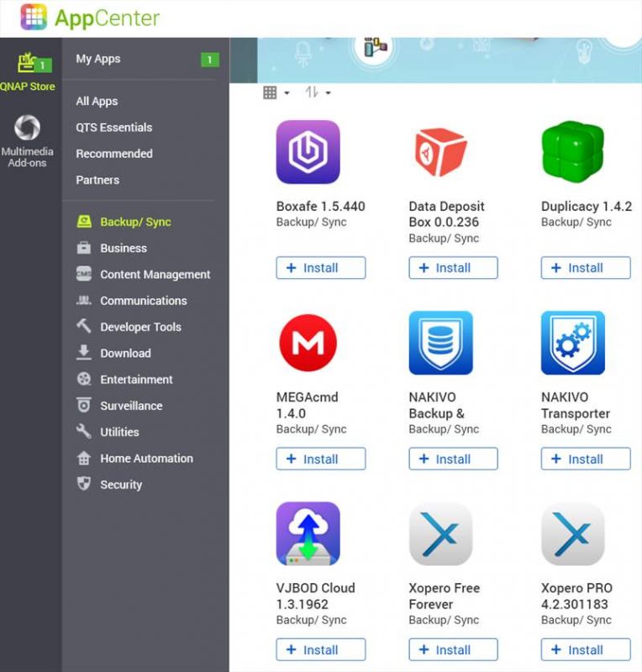The width and height of the screenshot is (642, 672).
Task: Click the Utilities wrench icon
Action: 84,432
